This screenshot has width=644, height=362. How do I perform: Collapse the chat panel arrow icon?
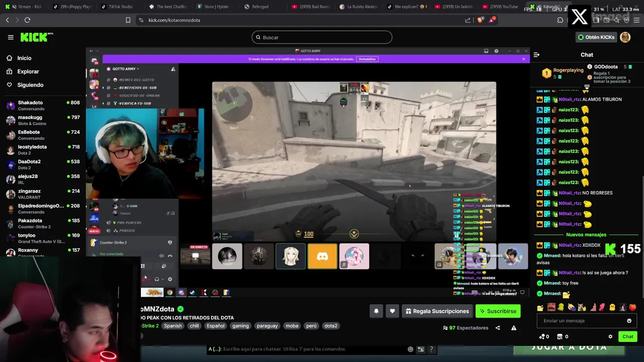[536, 55]
